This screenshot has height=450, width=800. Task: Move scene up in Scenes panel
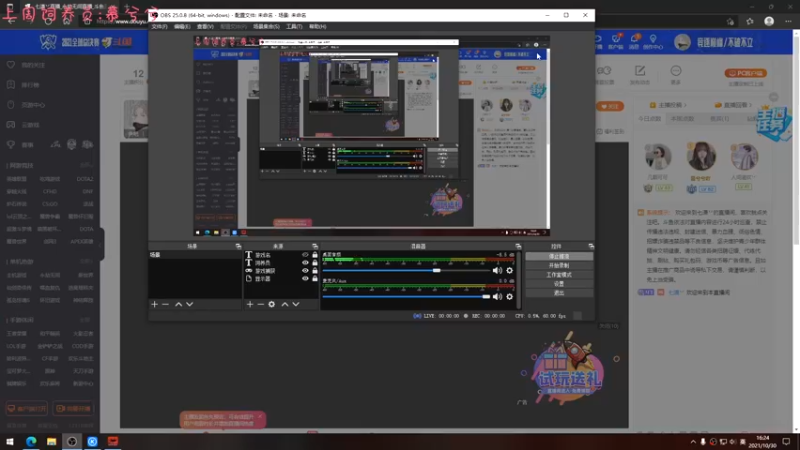point(179,304)
